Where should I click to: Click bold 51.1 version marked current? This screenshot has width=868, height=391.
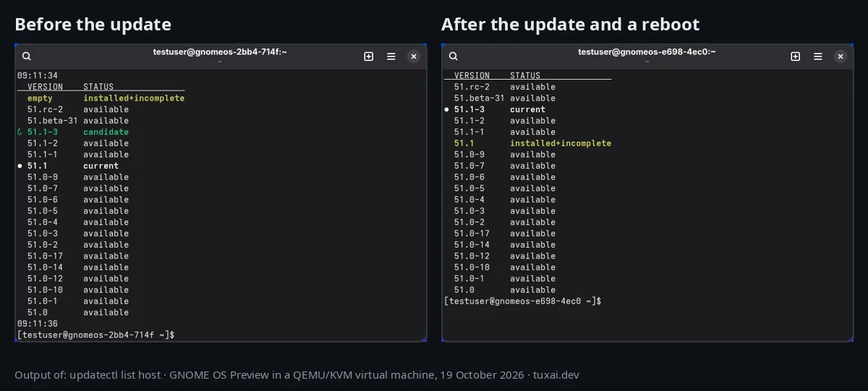38,166
